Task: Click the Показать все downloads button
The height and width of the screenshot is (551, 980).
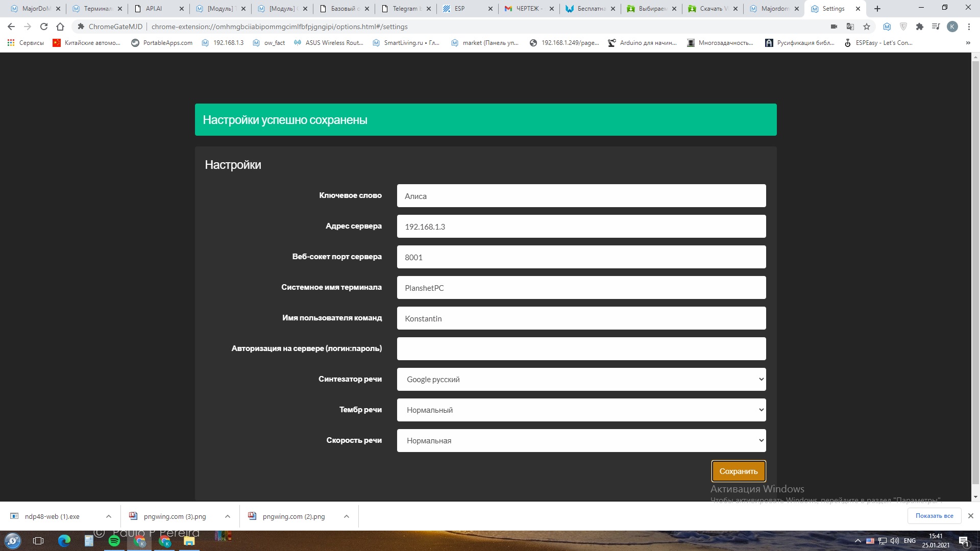Action: (x=934, y=516)
